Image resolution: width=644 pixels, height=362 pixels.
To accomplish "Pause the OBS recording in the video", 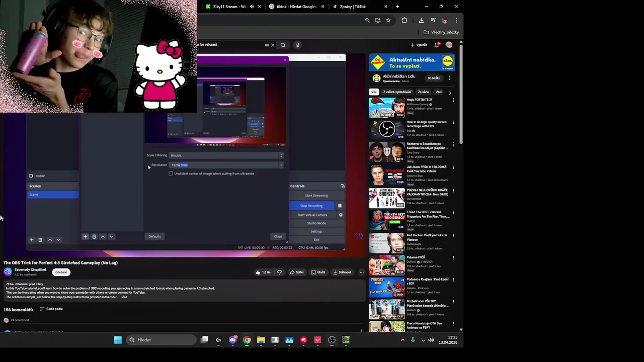I will pos(340,205).
